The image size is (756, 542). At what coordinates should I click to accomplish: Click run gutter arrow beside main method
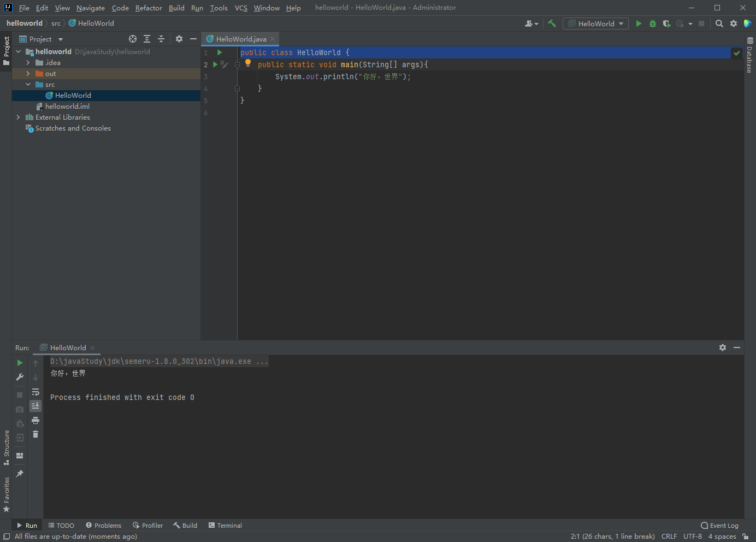[x=215, y=64]
